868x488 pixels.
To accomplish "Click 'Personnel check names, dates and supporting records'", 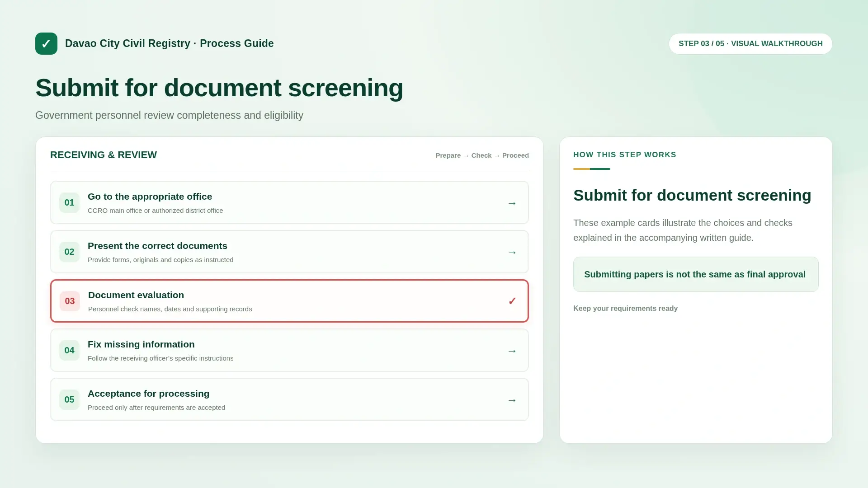I will (170, 309).
